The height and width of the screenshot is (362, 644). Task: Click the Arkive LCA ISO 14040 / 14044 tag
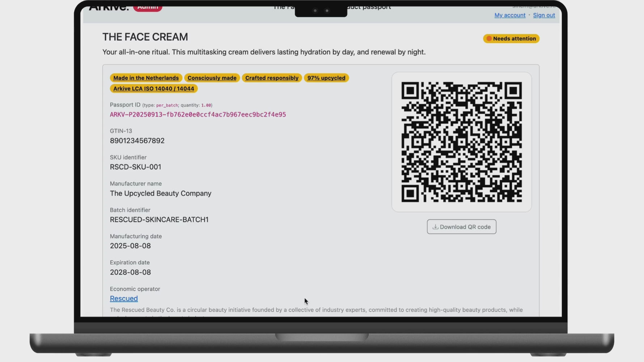click(153, 89)
